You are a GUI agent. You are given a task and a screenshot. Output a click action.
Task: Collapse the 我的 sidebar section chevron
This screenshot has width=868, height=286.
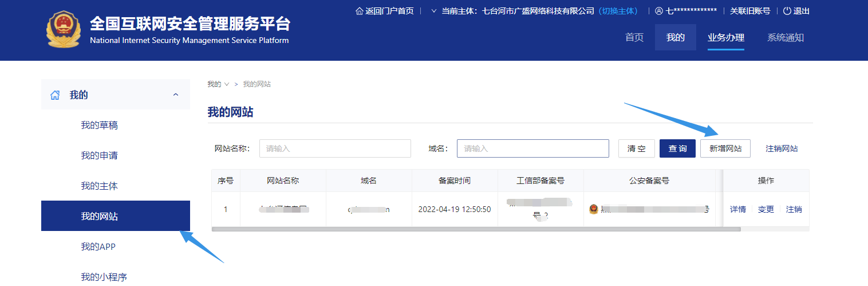176,95
